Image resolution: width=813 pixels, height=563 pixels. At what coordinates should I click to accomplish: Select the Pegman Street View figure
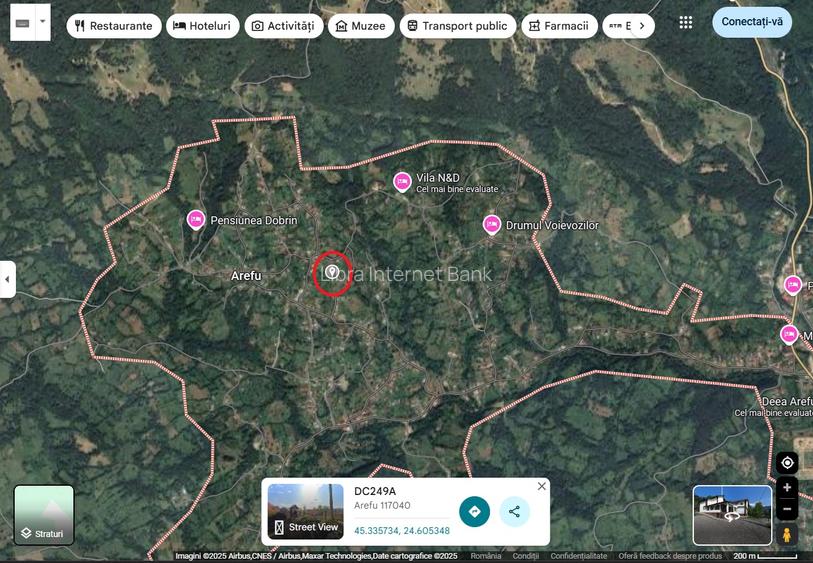click(787, 535)
